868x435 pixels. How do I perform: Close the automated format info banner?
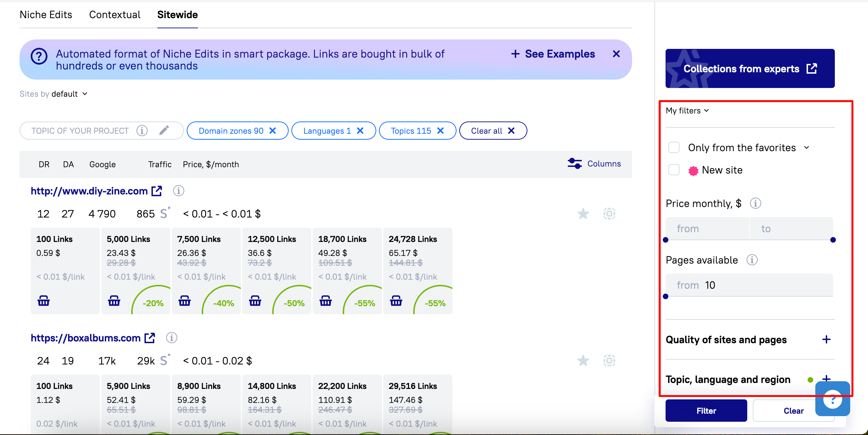(x=616, y=54)
